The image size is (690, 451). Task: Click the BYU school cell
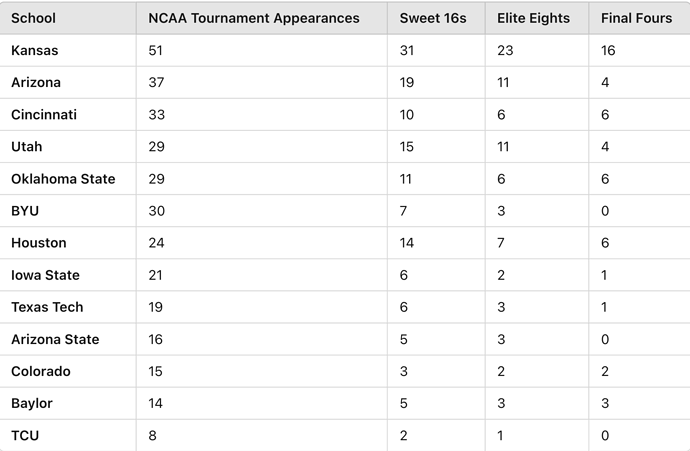point(25,211)
